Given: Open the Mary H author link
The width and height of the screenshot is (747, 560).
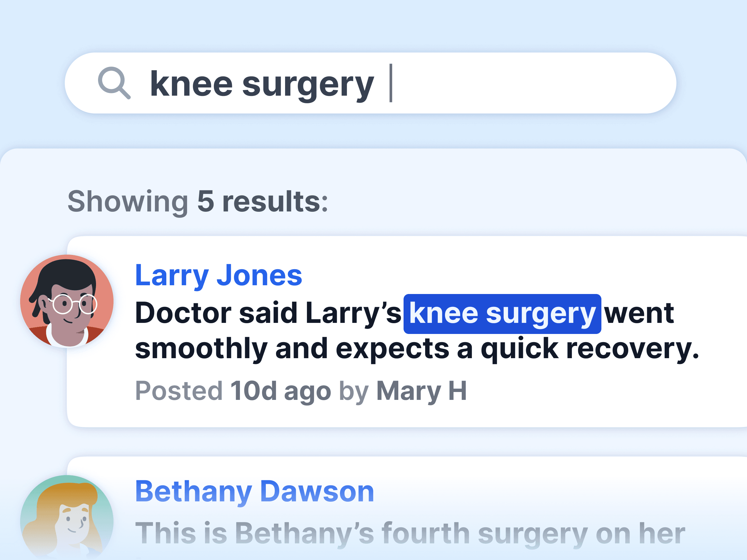Looking at the screenshot, I should coord(421,391).
